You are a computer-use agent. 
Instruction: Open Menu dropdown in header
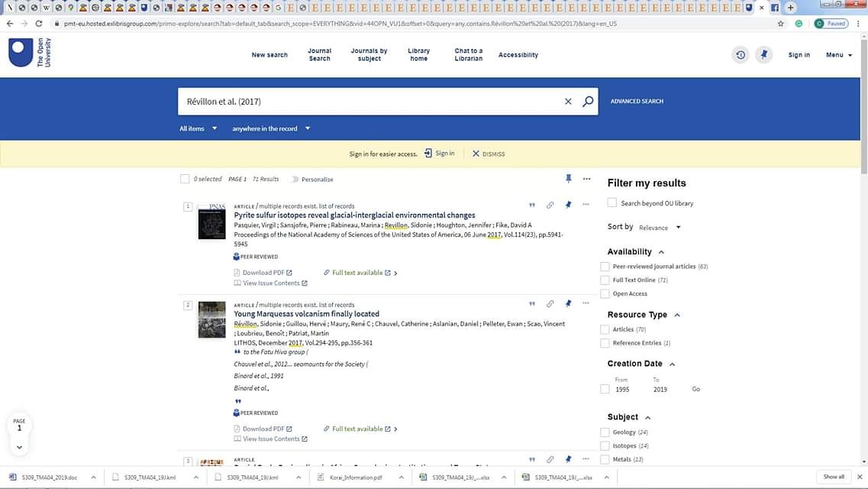coord(839,55)
